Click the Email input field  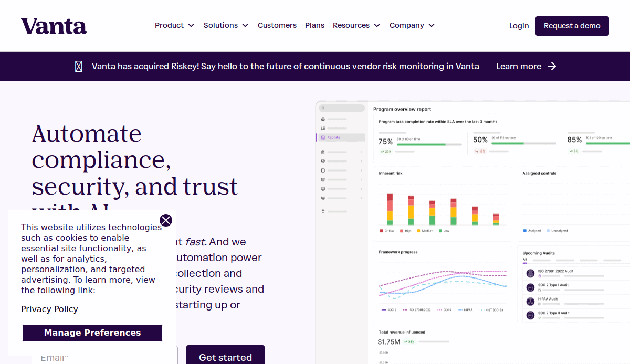[x=105, y=357]
